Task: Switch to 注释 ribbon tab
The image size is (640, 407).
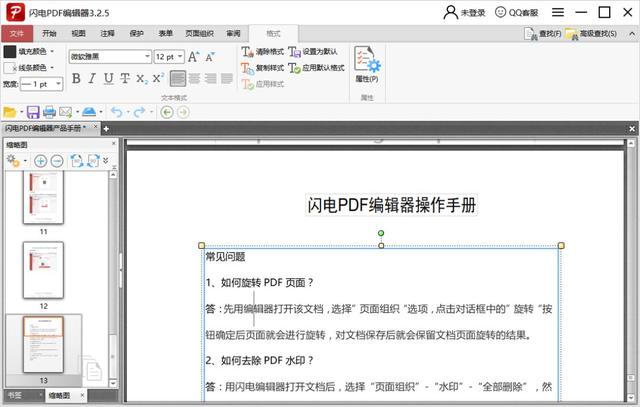Action: (107, 33)
